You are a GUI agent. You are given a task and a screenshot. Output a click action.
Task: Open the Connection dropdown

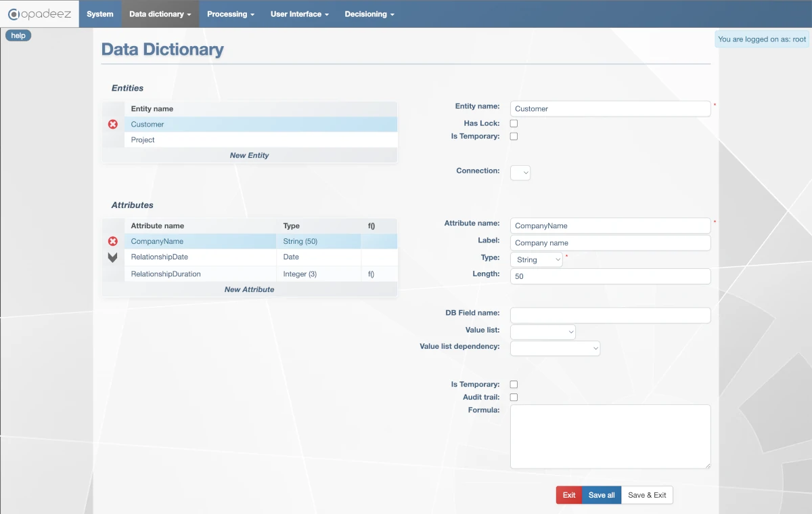[520, 173]
